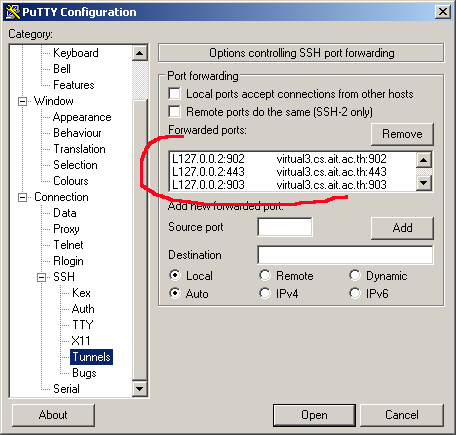This screenshot has height=435, width=456.
Task: Select the IPv4 radio option
Action: click(x=265, y=293)
